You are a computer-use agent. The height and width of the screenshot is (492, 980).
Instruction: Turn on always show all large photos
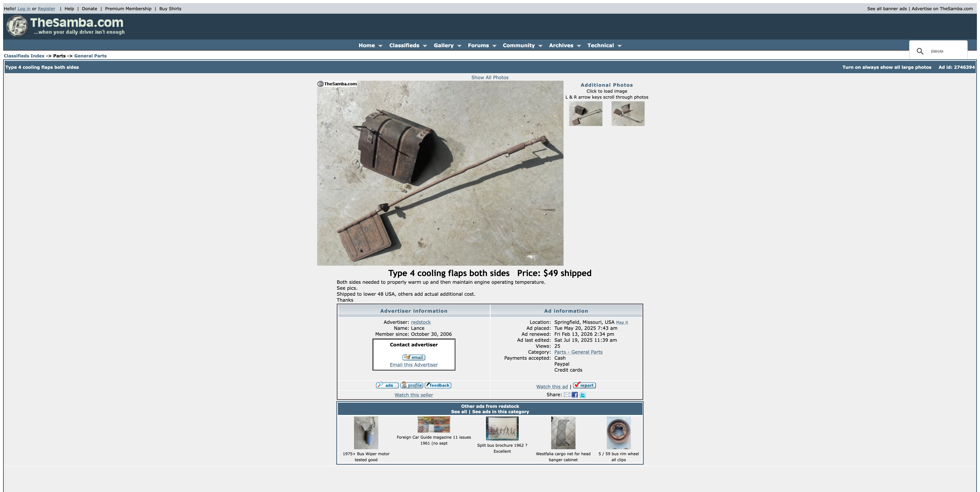[886, 67]
